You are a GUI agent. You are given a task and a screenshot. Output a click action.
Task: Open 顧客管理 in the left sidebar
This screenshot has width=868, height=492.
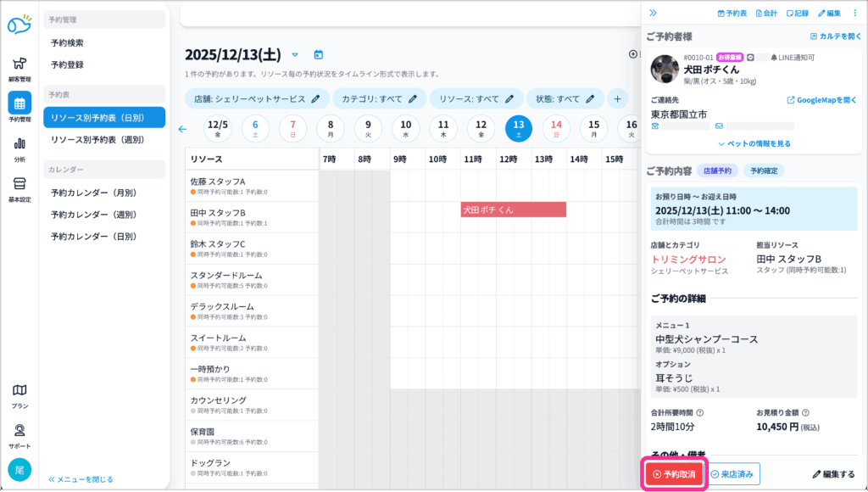[x=19, y=68]
